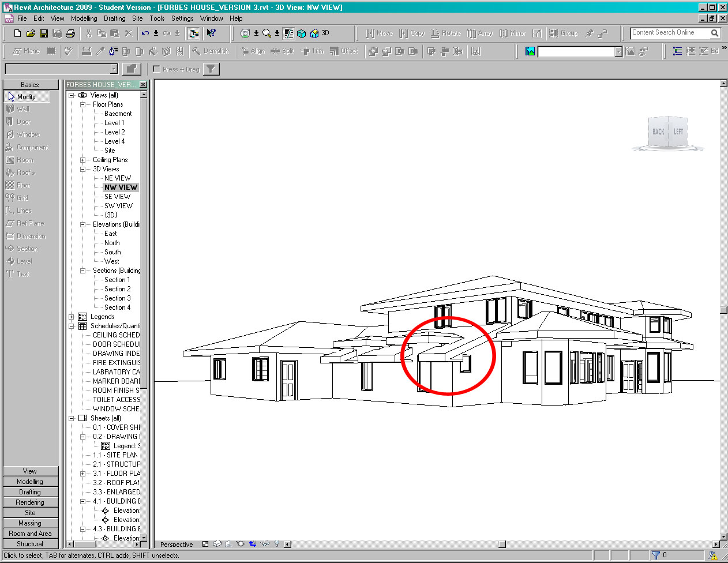This screenshot has height=563, width=728.
Task: Expand the Ceiling Plans node
Action: coord(82,160)
